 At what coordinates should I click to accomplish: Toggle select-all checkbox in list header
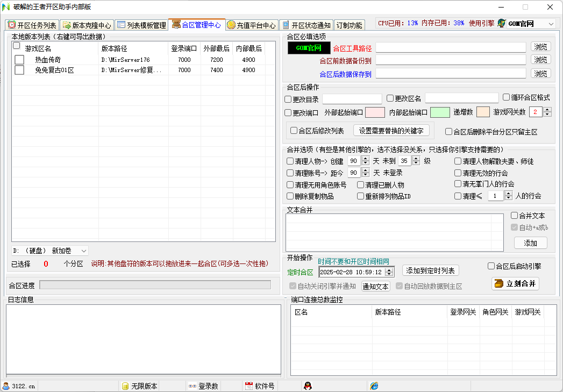17,46
